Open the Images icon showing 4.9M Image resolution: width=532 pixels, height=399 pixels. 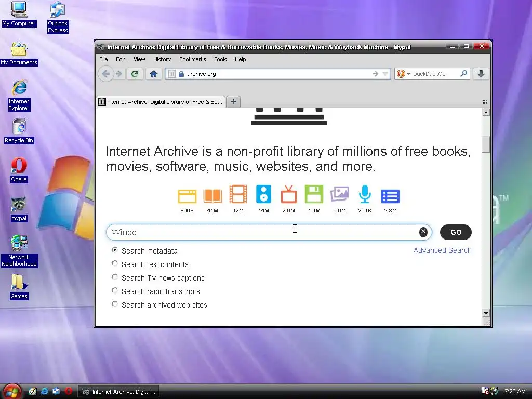point(340,194)
